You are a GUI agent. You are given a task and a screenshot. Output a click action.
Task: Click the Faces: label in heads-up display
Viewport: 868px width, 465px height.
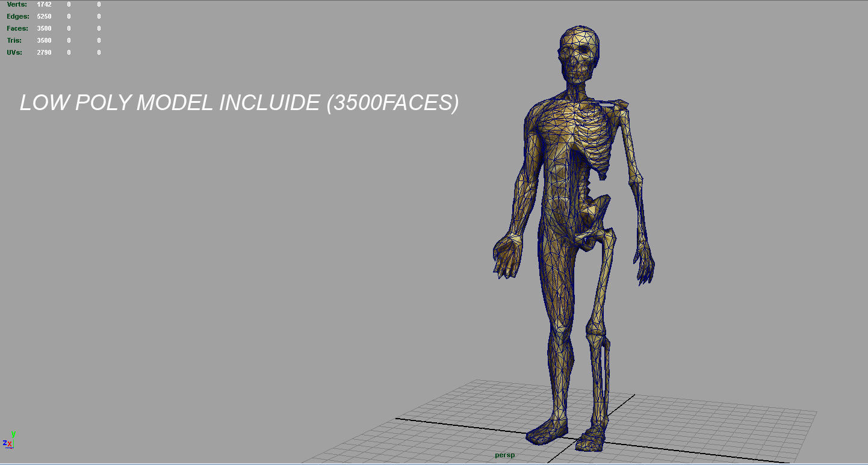(17, 28)
